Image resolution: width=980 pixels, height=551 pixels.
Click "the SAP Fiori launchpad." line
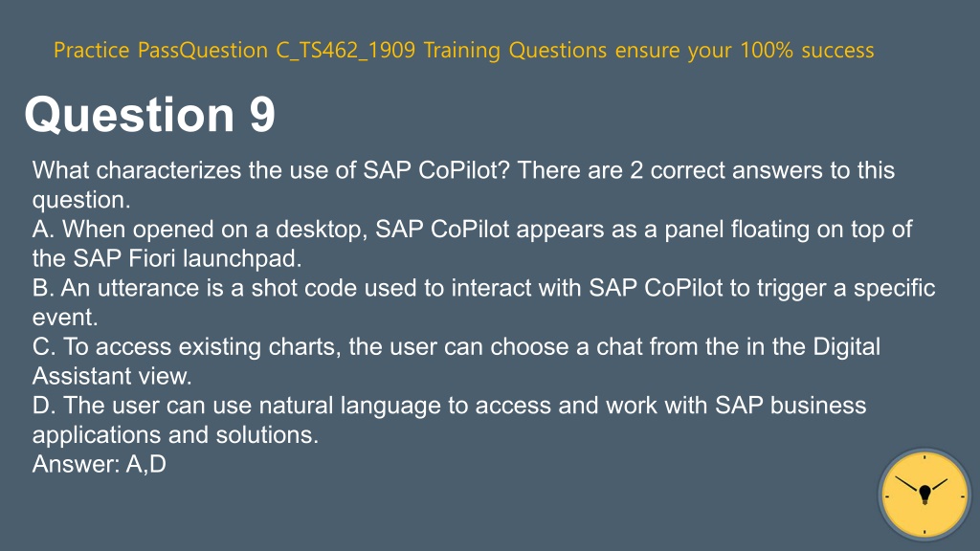pos(167,258)
